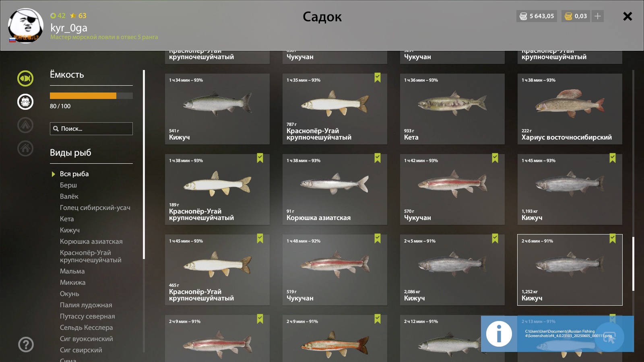Toggle bookmark on 2,086 кг Кижуч card

[x=495, y=239]
